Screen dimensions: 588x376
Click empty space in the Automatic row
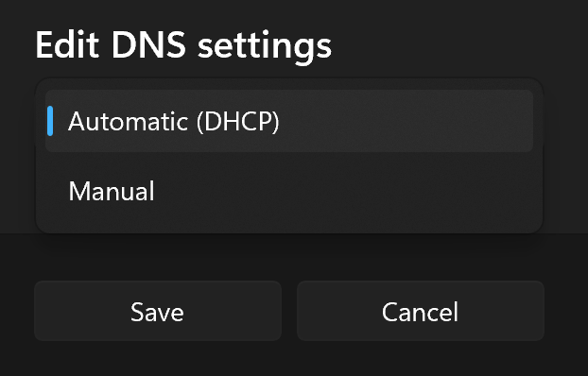click(405, 121)
